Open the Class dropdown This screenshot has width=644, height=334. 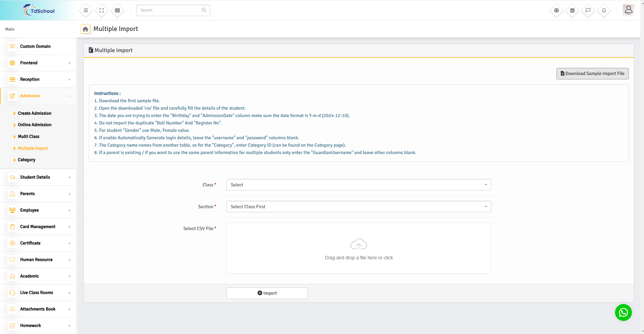point(358,185)
